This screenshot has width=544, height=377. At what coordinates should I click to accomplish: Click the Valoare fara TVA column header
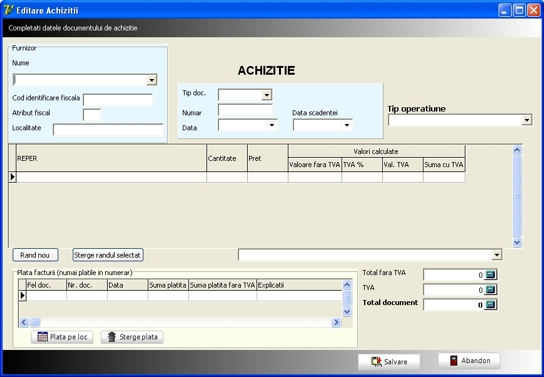point(315,165)
